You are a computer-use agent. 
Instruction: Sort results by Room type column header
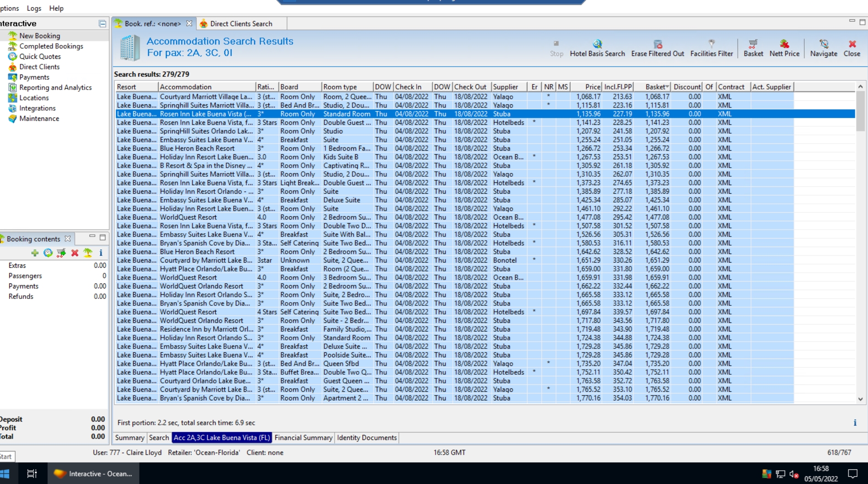click(347, 87)
